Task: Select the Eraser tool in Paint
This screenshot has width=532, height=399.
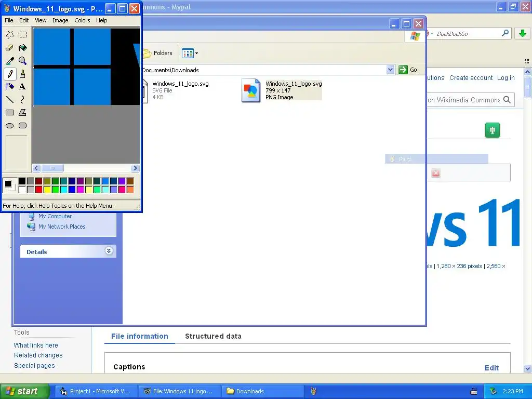Action: point(10,48)
